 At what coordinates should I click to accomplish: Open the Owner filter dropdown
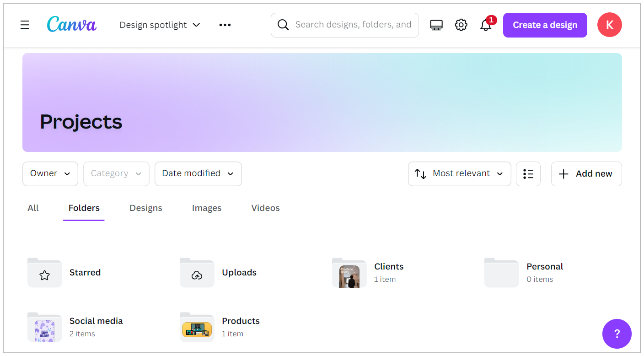(x=50, y=173)
